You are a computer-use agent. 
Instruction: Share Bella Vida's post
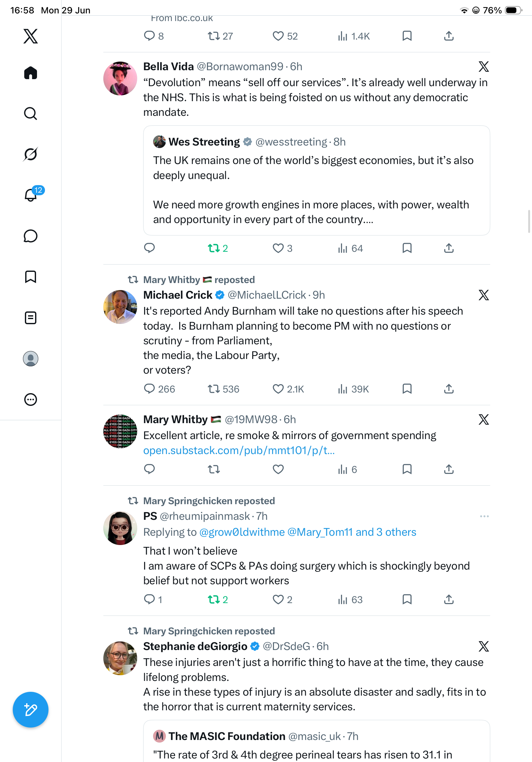pyautogui.click(x=449, y=248)
